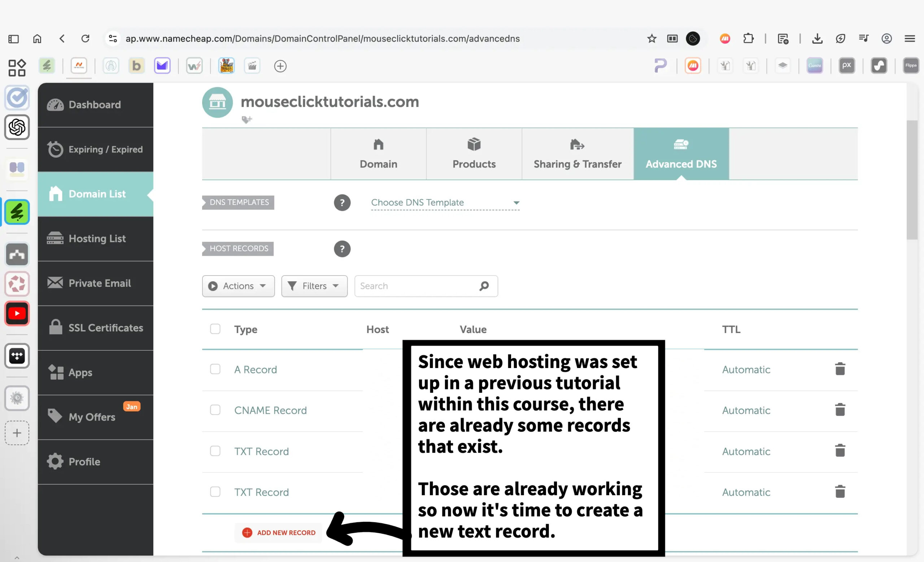This screenshot has height=562, width=924.
Task: Click Add New Record button
Action: coord(279,532)
